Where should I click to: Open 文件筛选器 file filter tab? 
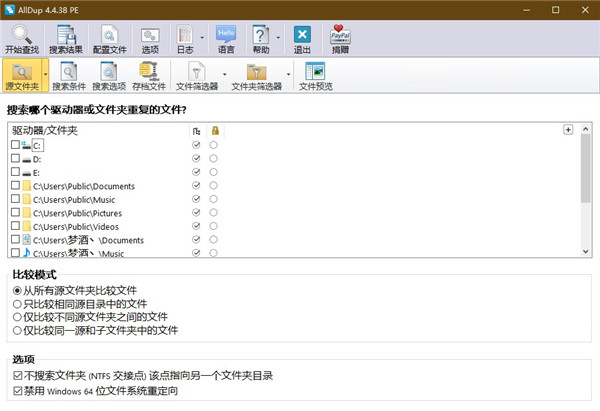tap(197, 76)
